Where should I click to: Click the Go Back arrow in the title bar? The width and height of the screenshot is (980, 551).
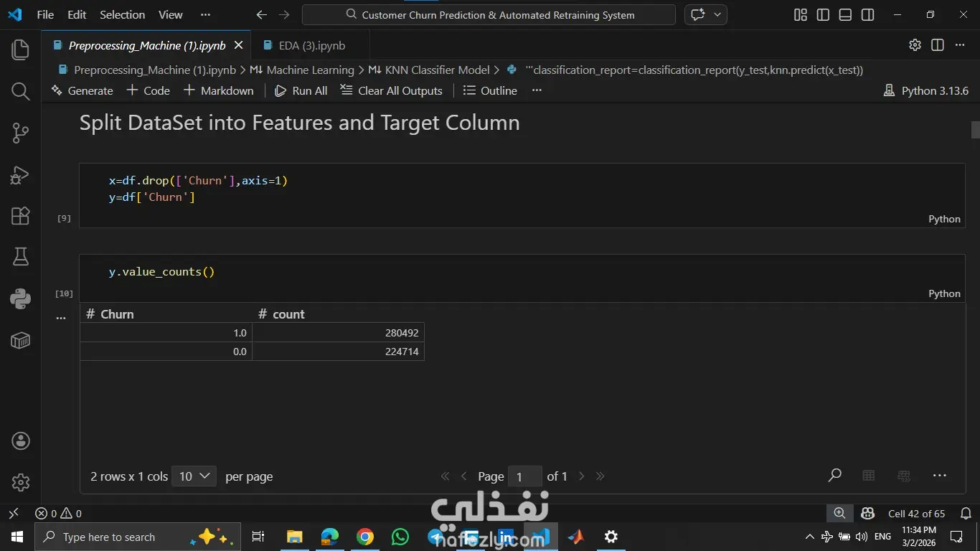coord(261,14)
